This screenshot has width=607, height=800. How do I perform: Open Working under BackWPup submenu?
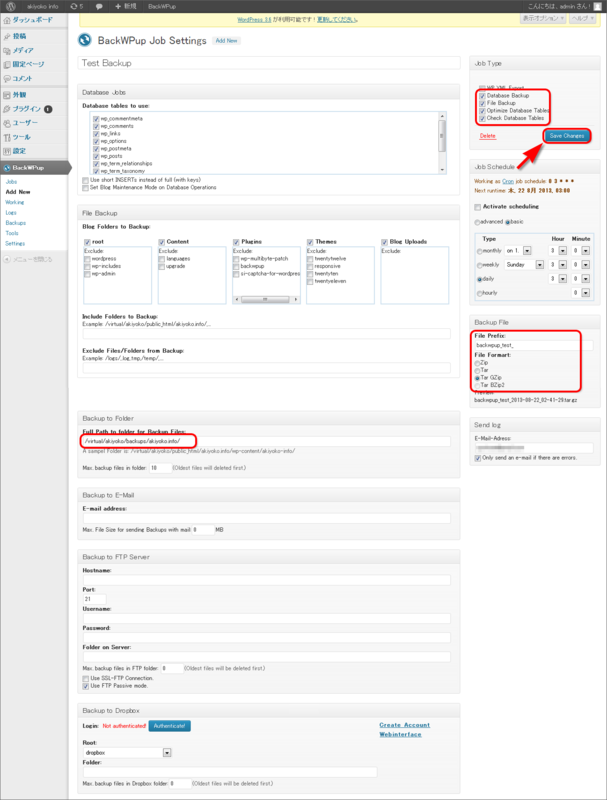click(x=15, y=202)
